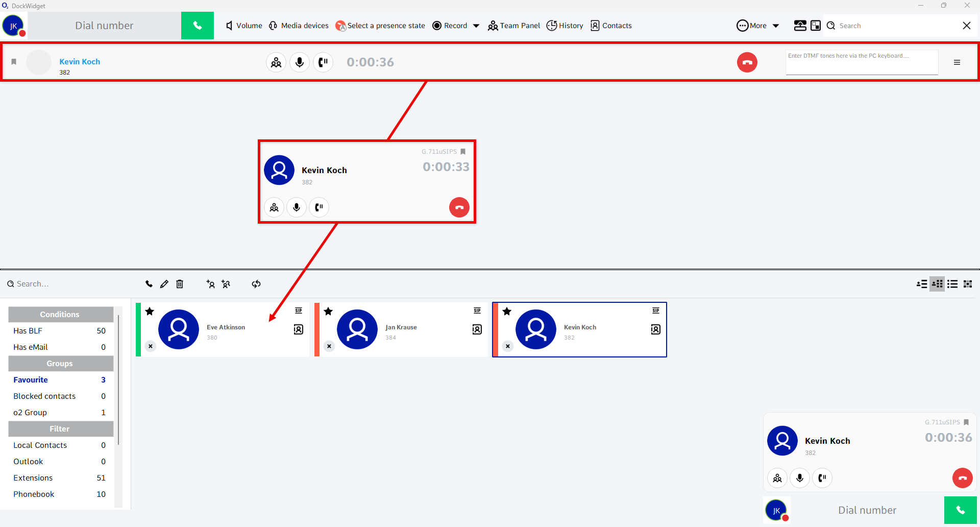980x527 pixels.
Task: Click the Volume control in toolbar
Action: pos(244,26)
